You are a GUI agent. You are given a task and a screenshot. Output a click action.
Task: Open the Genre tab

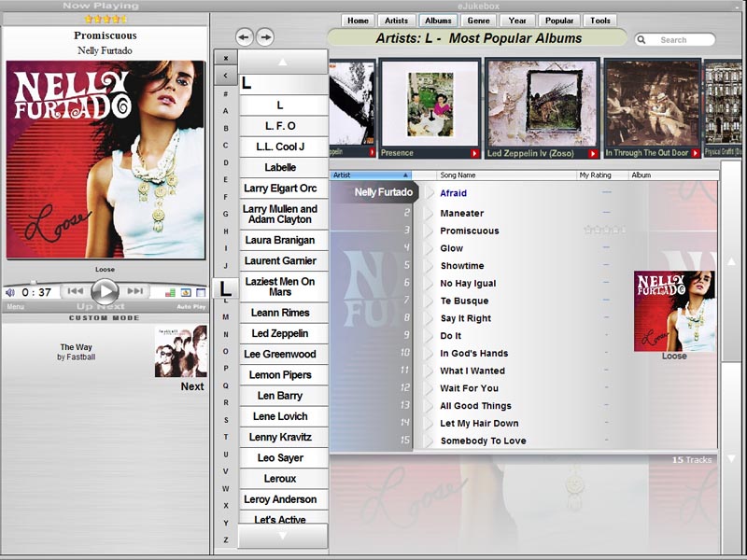[x=478, y=21]
